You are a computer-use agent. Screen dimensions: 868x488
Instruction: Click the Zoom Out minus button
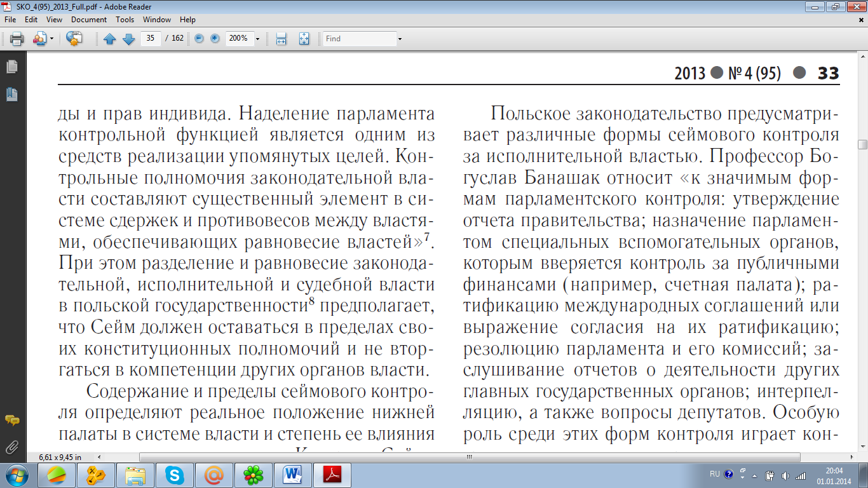199,38
